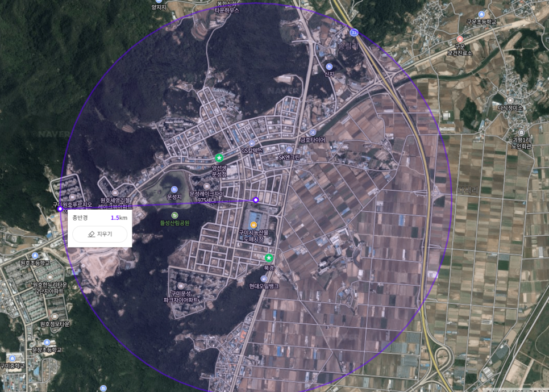Open green star marker for 북경

pyautogui.click(x=269, y=258)
